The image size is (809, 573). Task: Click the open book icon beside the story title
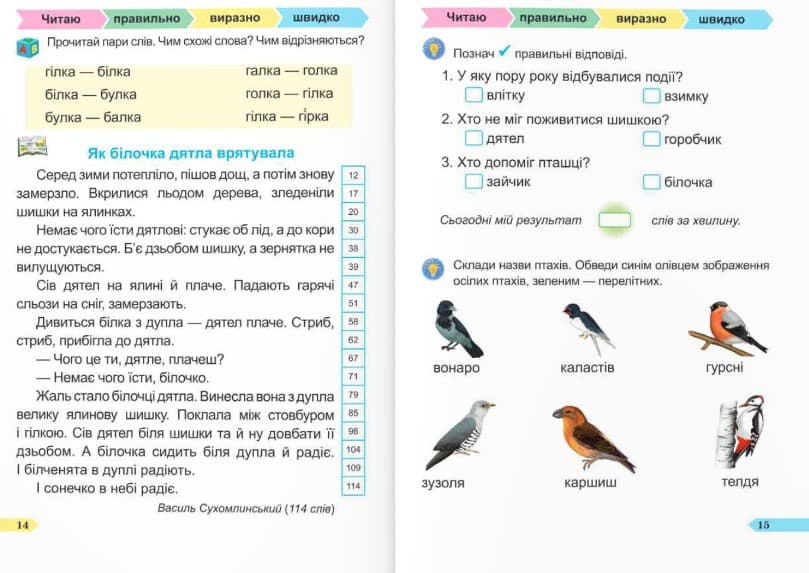click(x=33, y=146)
